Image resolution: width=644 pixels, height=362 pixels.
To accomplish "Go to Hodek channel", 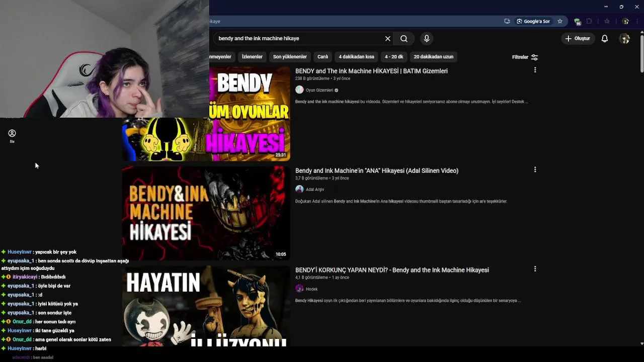I will pyautogui.click(x=311, y=289).
